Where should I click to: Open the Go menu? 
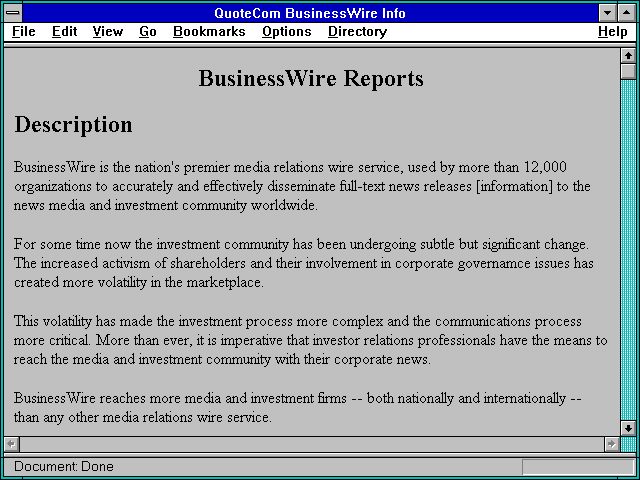[x=148, y=32]
